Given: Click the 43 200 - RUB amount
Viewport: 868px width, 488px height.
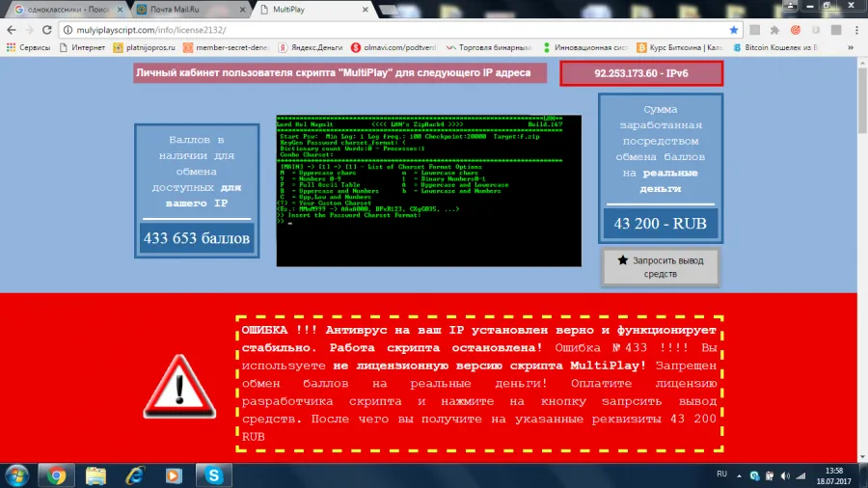Looking at the screenshot, I should click(660, 224).
